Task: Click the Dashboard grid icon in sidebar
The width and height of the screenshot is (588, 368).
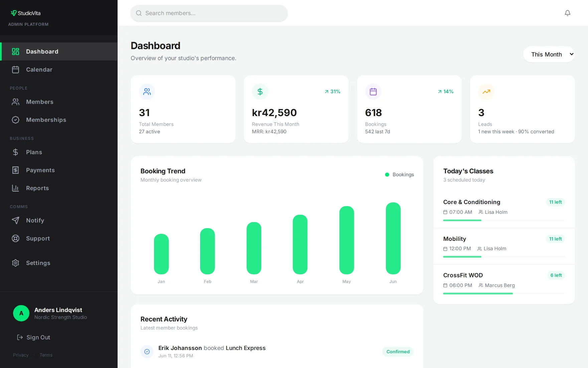Action: (x=15, y=52)
